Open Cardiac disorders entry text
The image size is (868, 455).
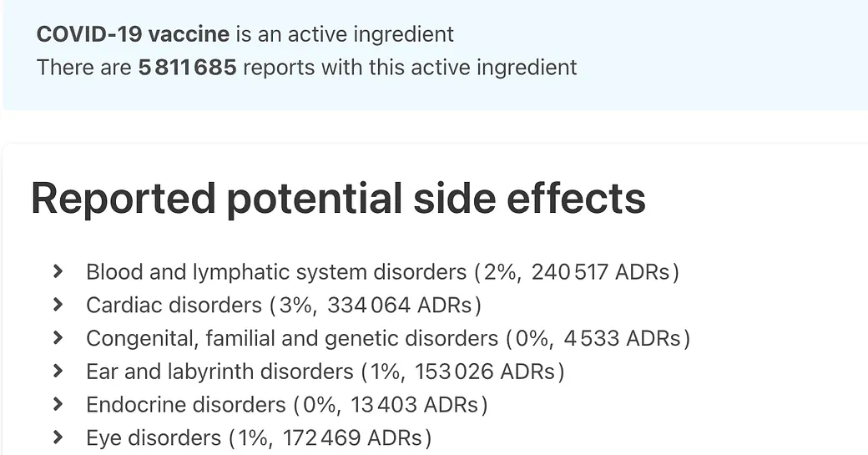[284, 305]
